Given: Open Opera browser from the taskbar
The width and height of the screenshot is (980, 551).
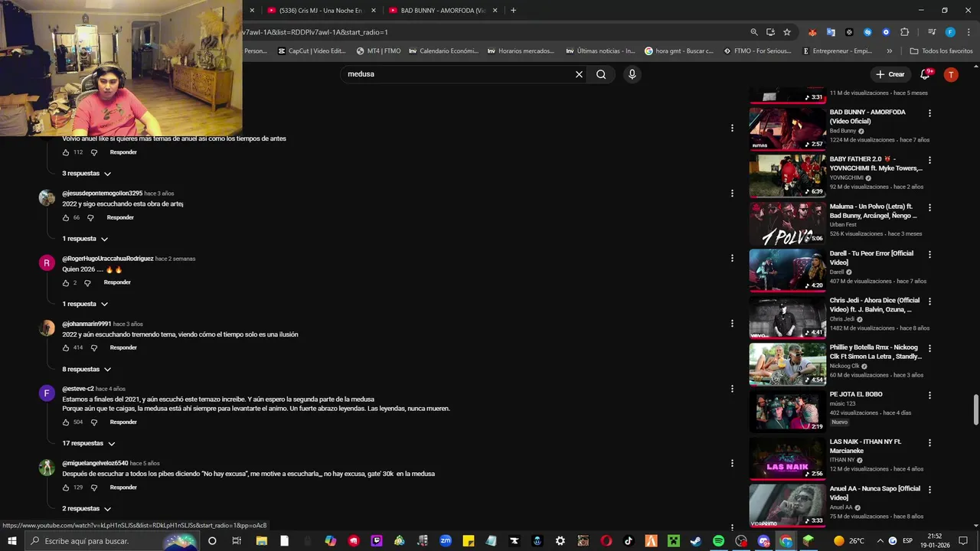Looking at the screenshot, I should coord(606,541).
